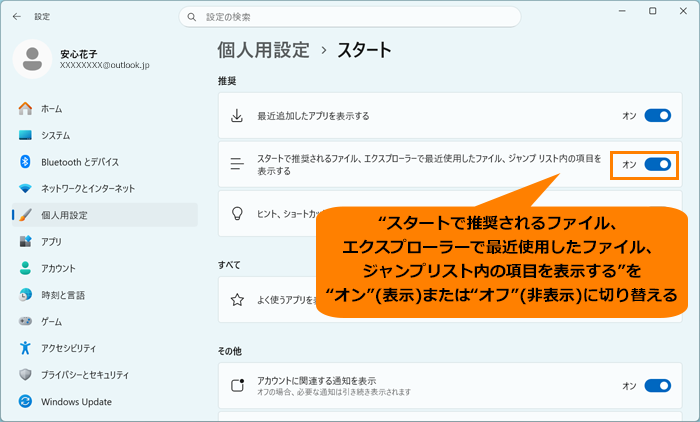
Task: Open the ゲーム settings category
Action: click(x=105, y=322)
